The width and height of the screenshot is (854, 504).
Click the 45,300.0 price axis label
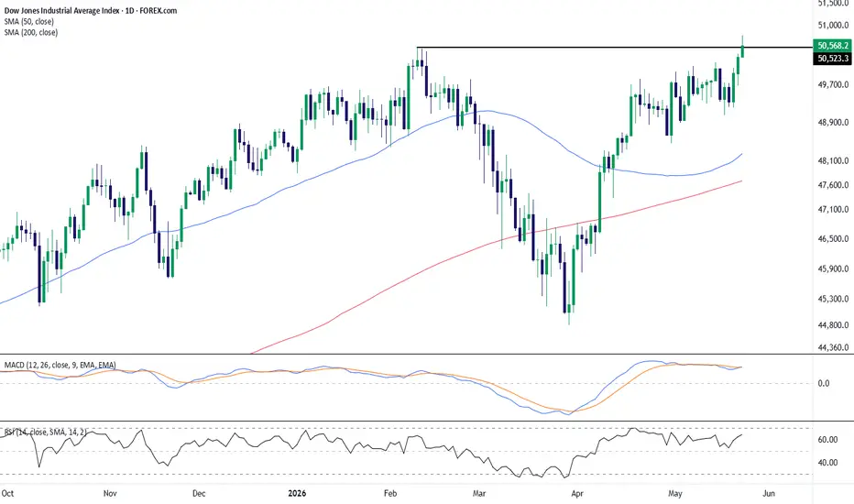[x=833, y=299]
